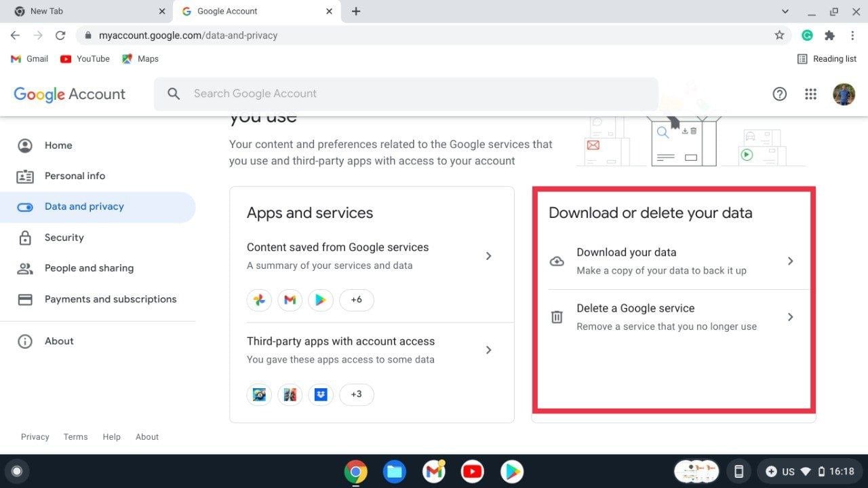The width and height of the screenshot is (868, 488).
Task: Launch Chrome from the shelf
Action: click(x=355, y=471)
